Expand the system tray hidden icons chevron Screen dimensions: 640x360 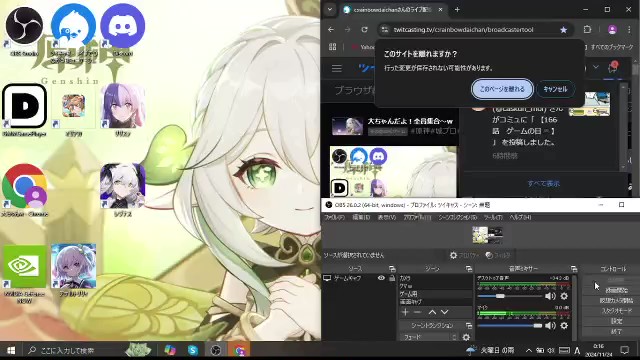529,350
